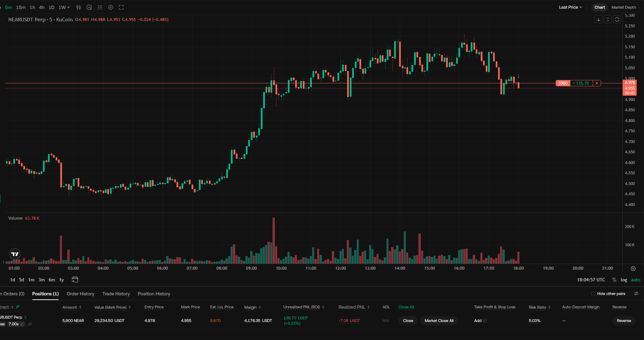This screenshot has height=340, width=644.
Task: Open chart settings hexagon icon
Action: point(111,7)
